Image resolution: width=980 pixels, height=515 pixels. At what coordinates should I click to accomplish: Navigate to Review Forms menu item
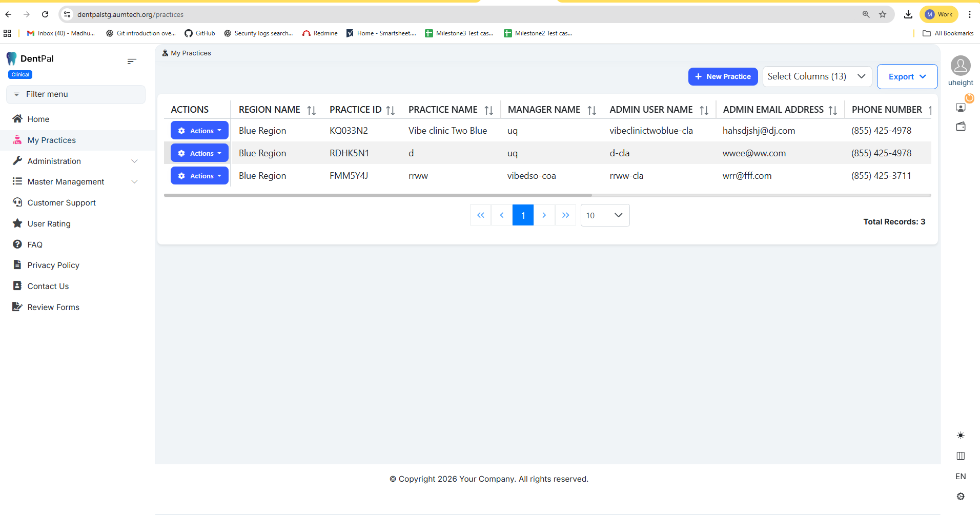click(53, 307)
